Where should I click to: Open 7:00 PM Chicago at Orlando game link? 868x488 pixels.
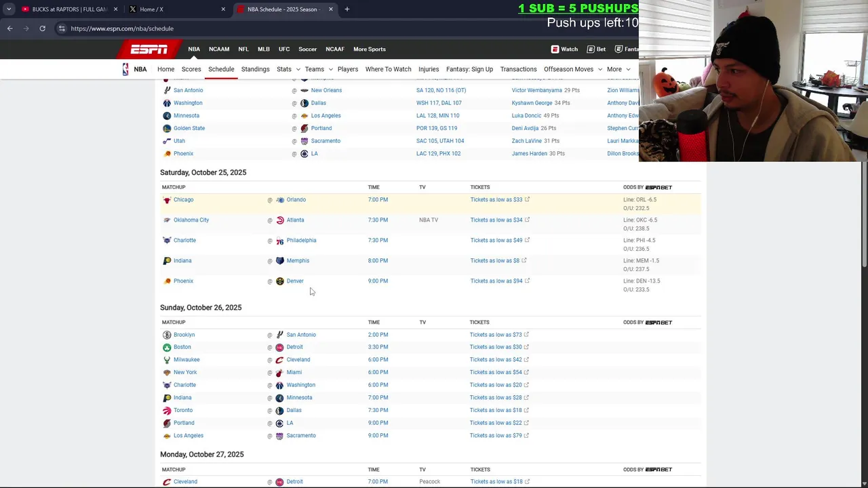[378, 200]
